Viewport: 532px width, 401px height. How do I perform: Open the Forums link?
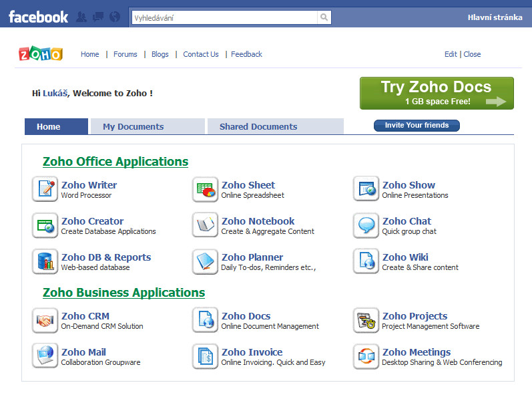[125, 54]
